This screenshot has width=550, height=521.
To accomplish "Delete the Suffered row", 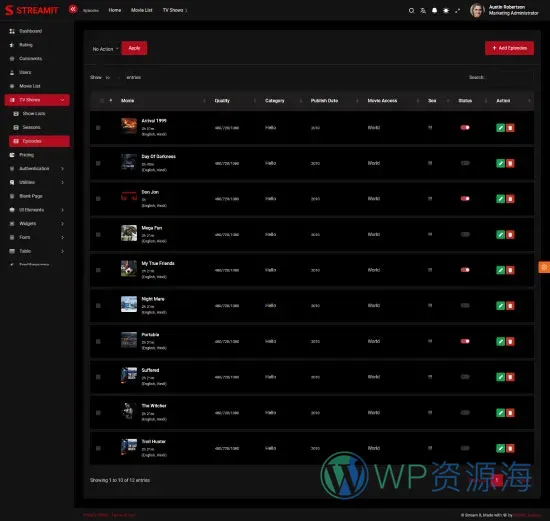I will pos(510,377).
